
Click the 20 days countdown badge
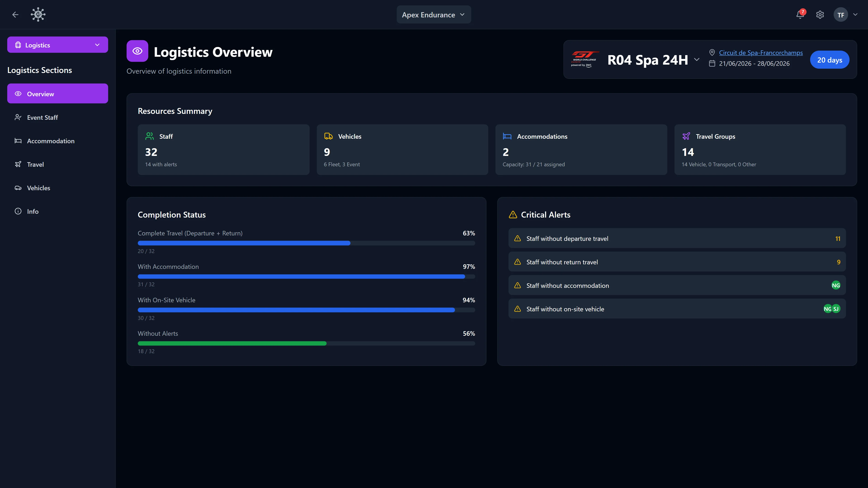[x=830, y=60]
